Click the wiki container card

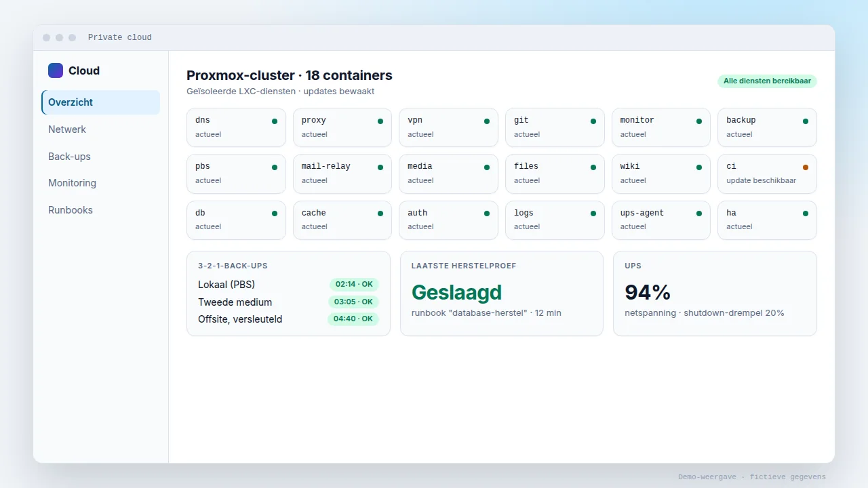click(x=661, y=174)
